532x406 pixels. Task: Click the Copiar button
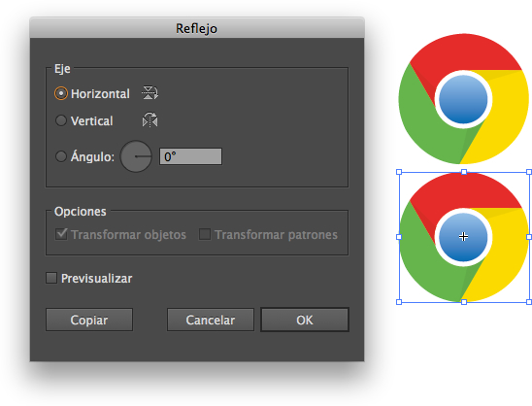[89, 320]
